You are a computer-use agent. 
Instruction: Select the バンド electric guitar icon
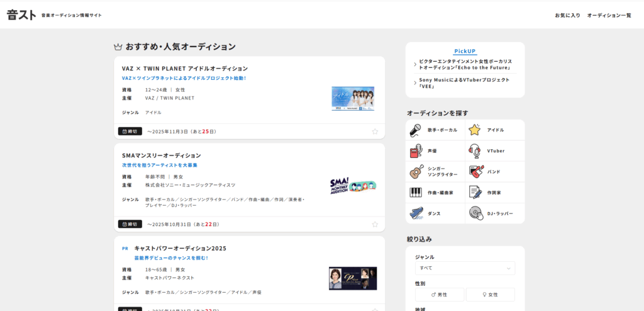[475, 172]
